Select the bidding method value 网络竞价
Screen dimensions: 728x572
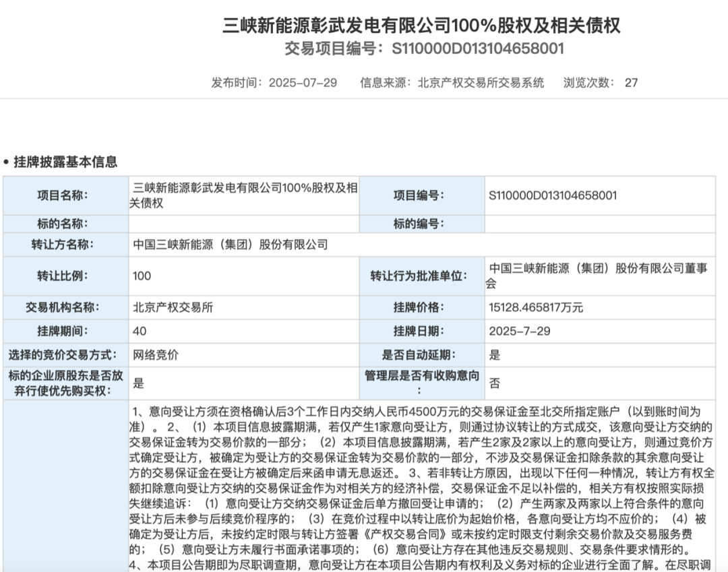(156, 355)
